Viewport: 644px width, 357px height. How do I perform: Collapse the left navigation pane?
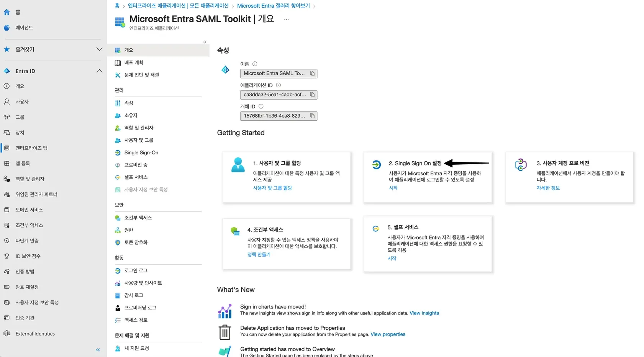(x=98, y=350)
